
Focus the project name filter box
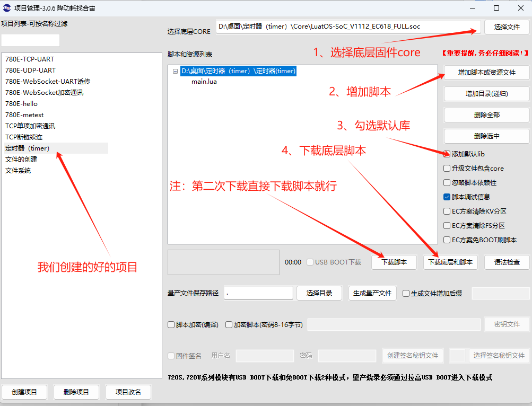tap(30, 40)
